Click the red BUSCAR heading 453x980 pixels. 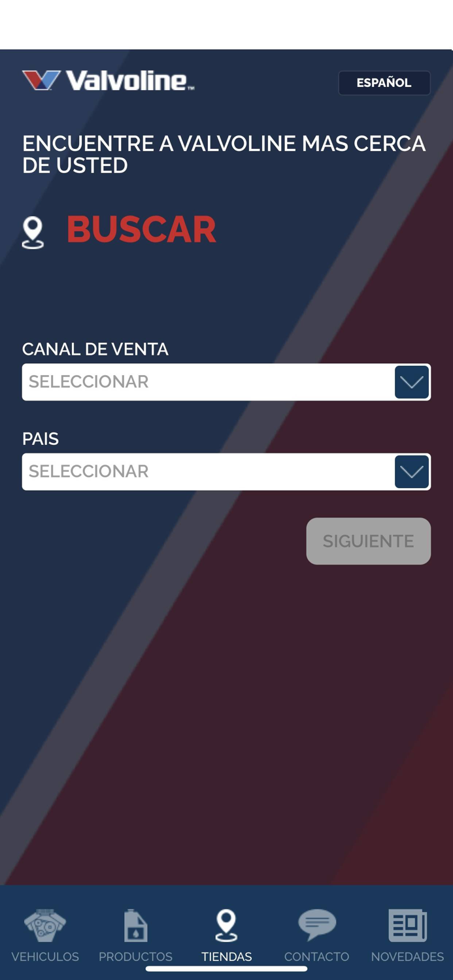coord(141,229)
